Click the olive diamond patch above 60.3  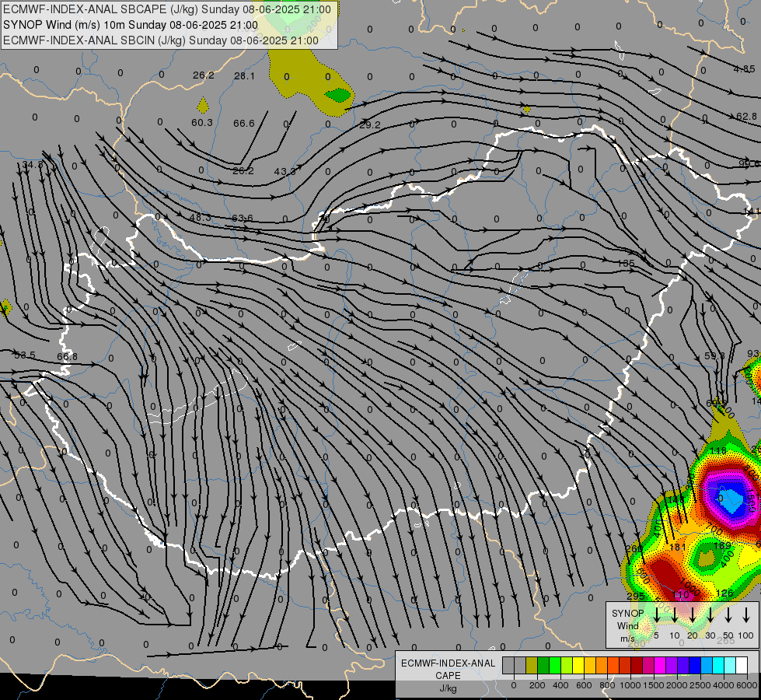[x=203, y=106]
